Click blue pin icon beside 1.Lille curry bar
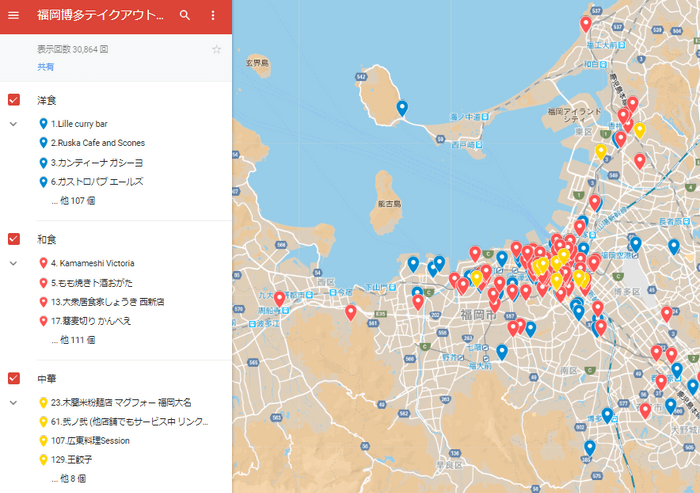 (x=42, y=124)
